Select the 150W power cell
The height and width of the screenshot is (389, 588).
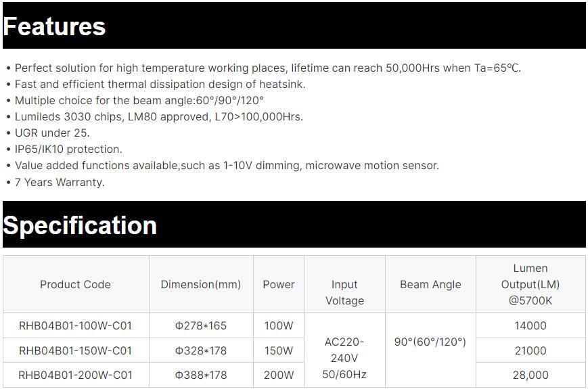click(x=279, y=350)
